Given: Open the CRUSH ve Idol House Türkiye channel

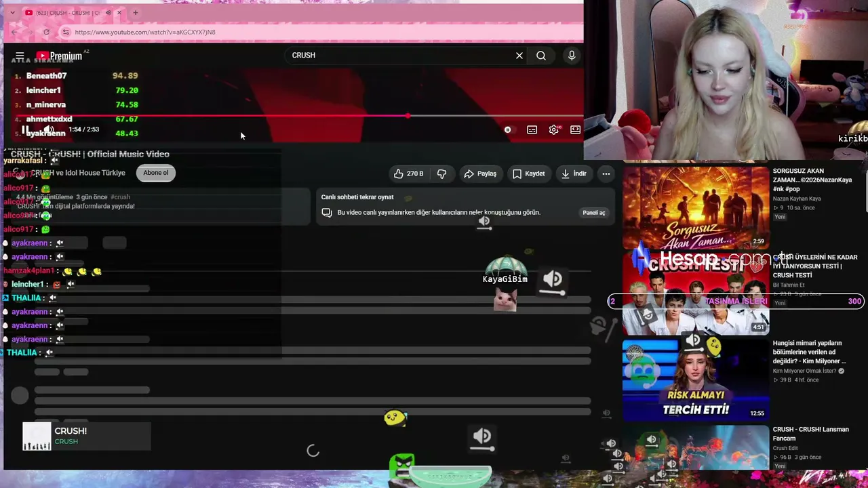Looking at the screenshot, I should point(79,173).
